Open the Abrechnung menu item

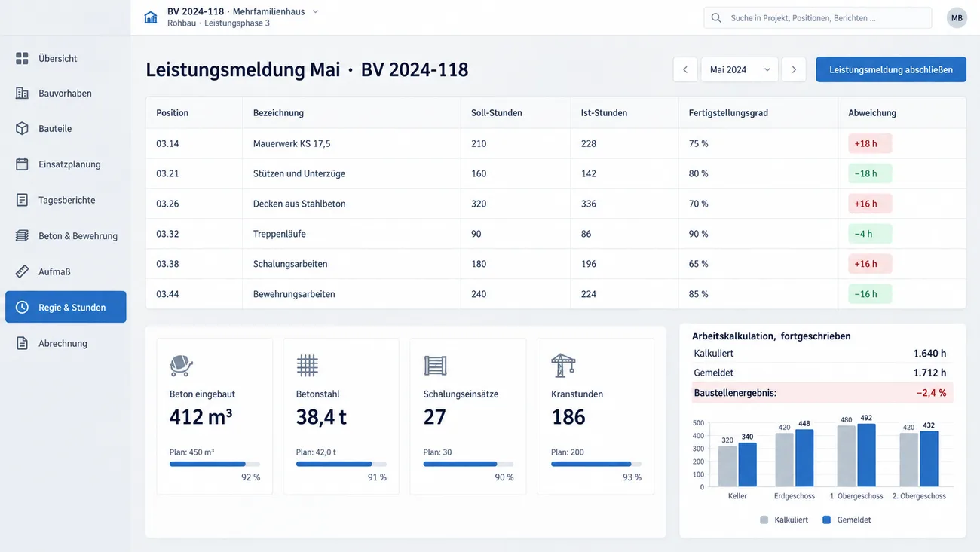(x=66, y=343)
